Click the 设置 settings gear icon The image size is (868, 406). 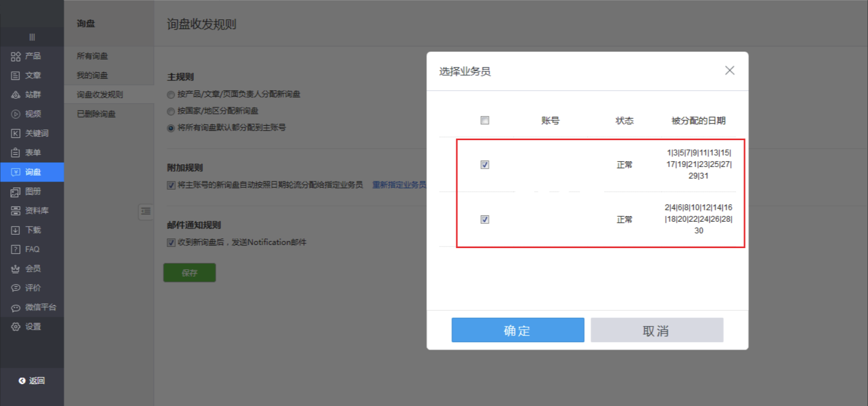(16, 327)
